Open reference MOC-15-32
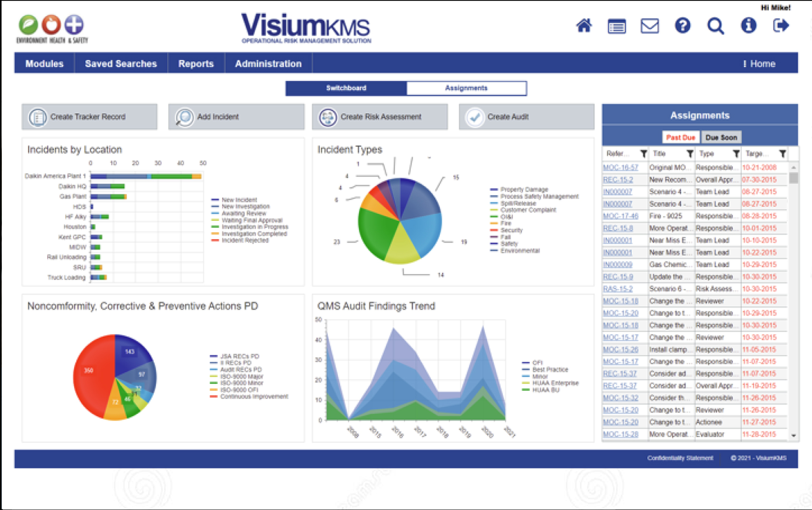812x510 pixels. [620, 398]
